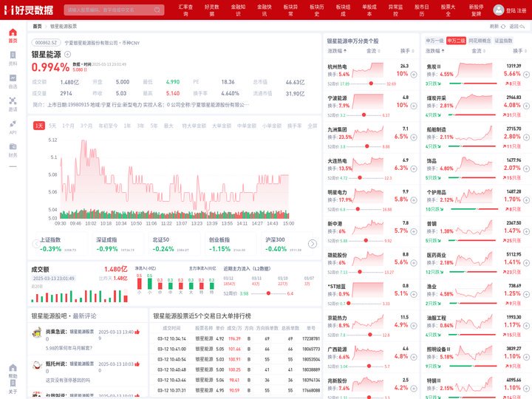Click plus icon beside 杭州热电
Image resolution: width=532 pixels, height=399 pixels.
[x=414, y=75]
